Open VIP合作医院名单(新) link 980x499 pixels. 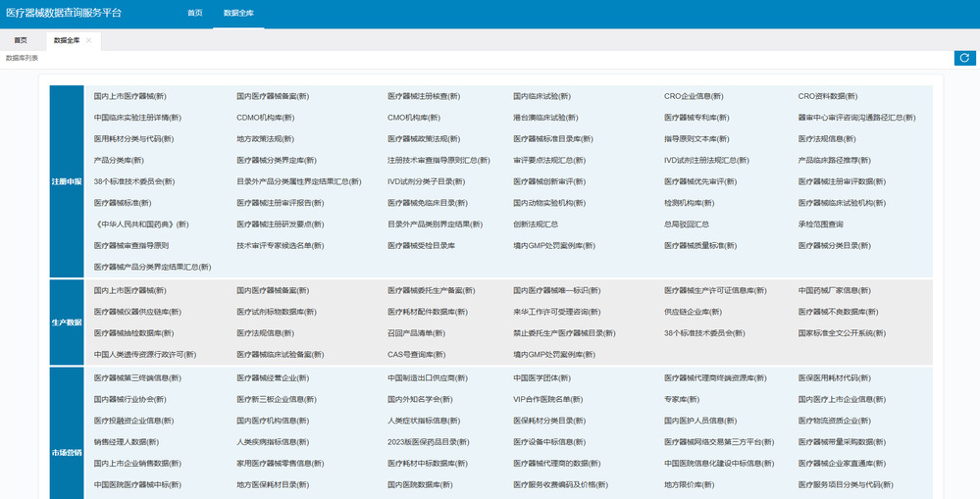(548, 400)
